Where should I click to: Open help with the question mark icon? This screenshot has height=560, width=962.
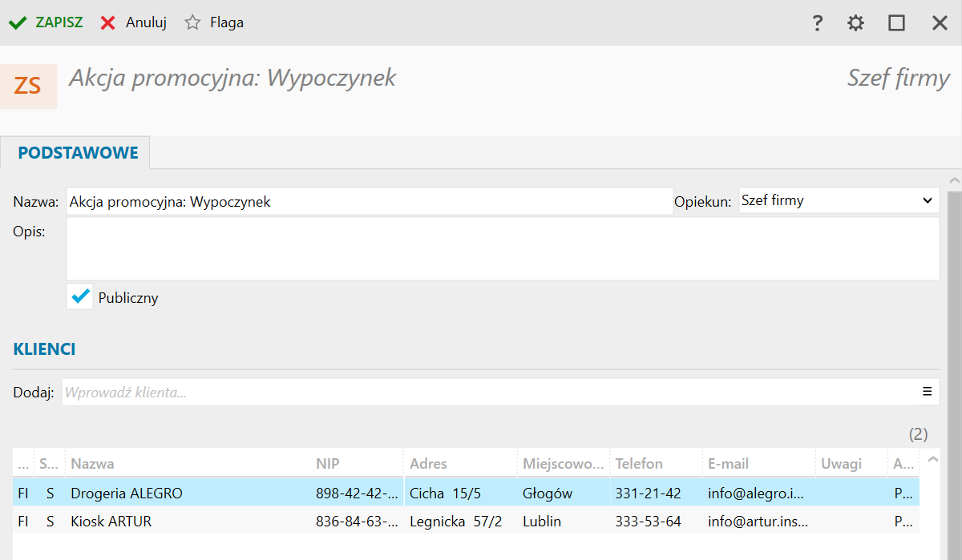(817, 23)
